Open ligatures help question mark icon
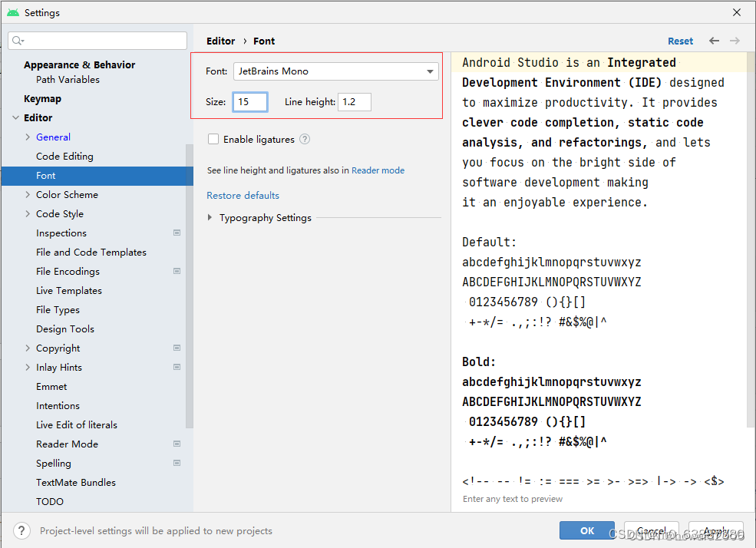Image resolution: width=756 pixels, height=548 pixels. click(x=305, y=139)
